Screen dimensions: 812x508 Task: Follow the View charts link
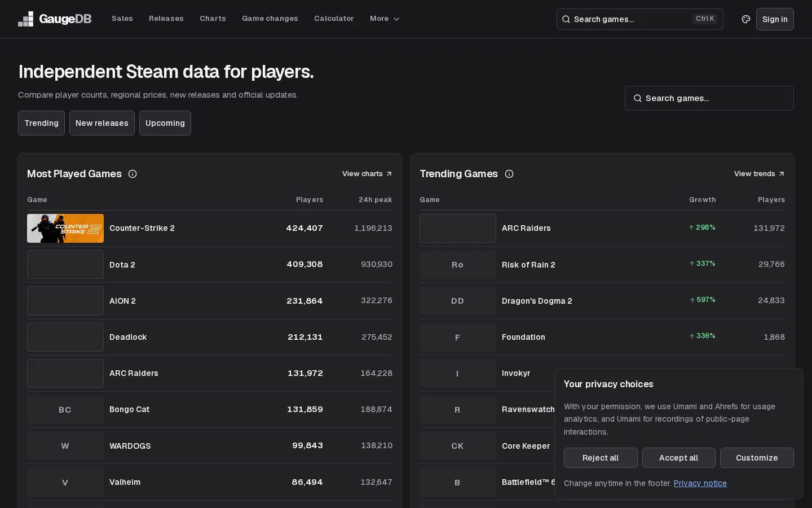pyautogui.click(x=367, y=174)
